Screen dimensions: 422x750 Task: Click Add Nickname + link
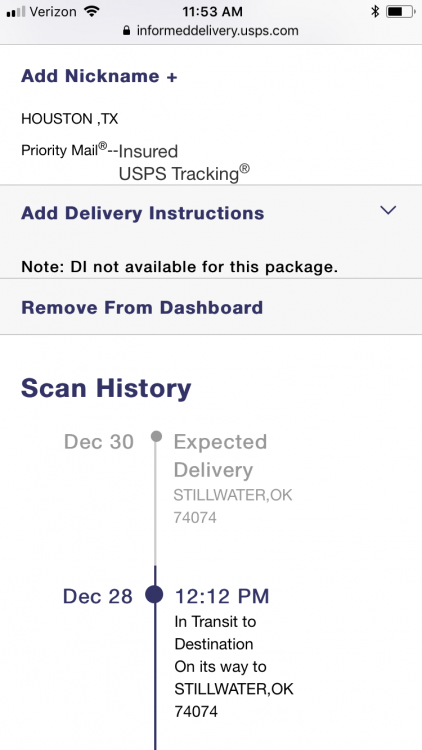click(x=99, y=76)
